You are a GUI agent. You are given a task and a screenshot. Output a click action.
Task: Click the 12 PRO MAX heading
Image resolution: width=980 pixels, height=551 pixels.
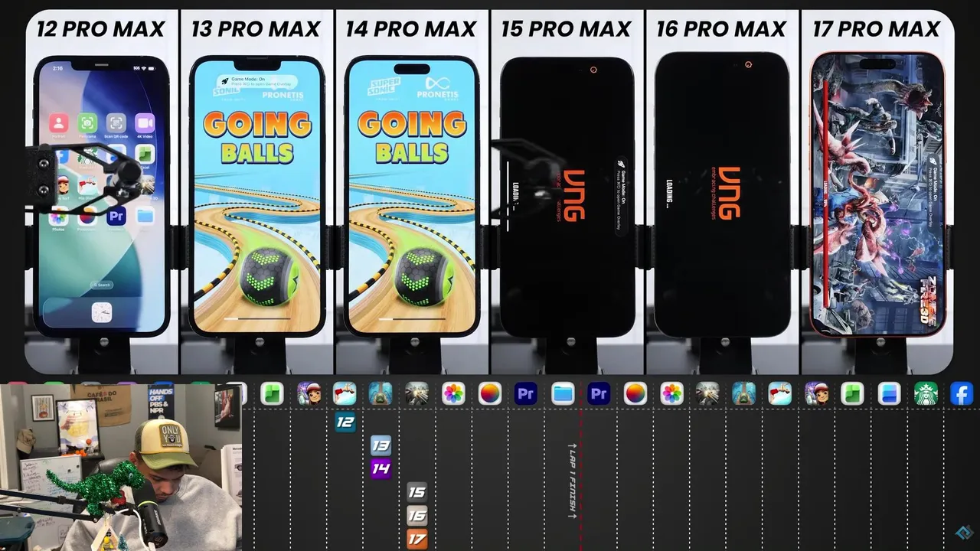[100, 29]
